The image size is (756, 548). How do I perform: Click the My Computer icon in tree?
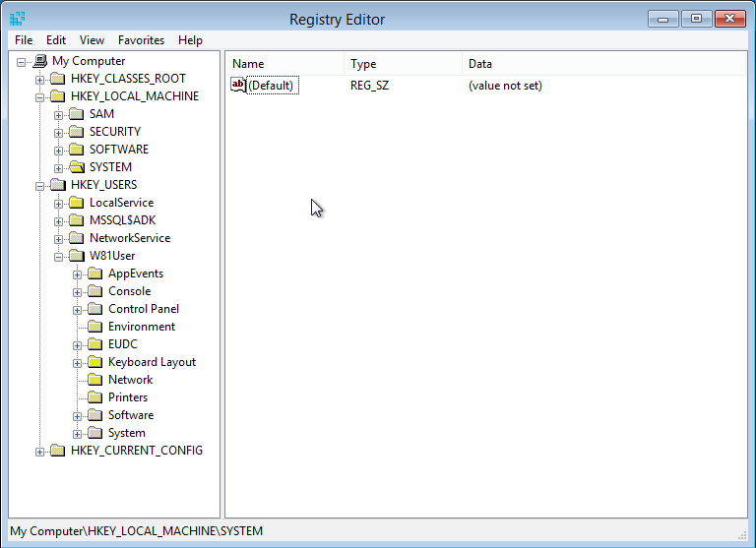[x=40, y=61]
